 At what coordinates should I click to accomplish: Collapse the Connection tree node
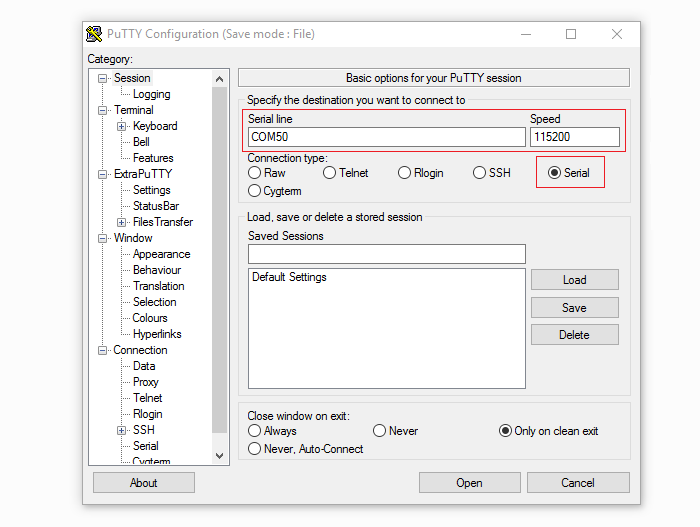pyautogui.click(x=103, y=351)
